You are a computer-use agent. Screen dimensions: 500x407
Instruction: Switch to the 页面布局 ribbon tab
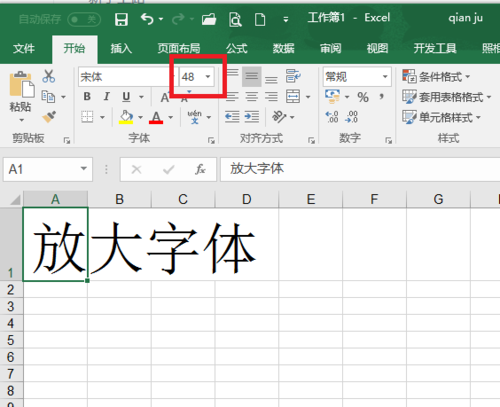point(179,49)
